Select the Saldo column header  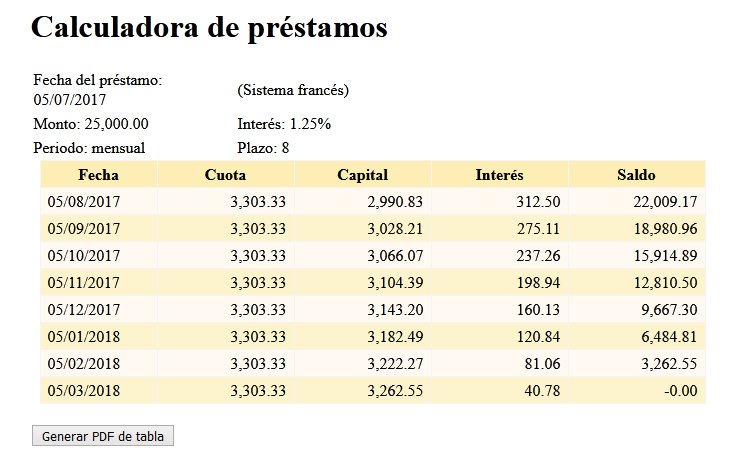coord(636,175)
